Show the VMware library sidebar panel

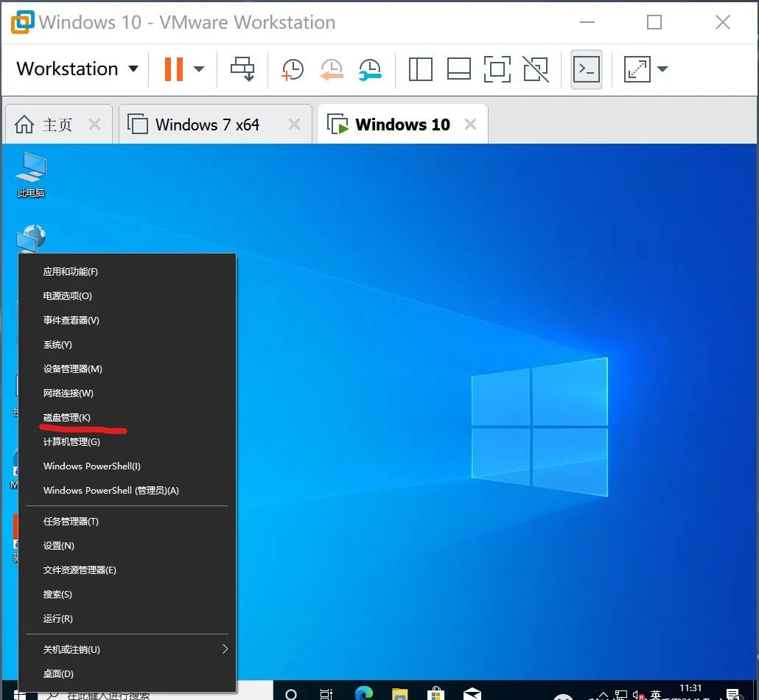pyautogui.click(x=420, y=69)
